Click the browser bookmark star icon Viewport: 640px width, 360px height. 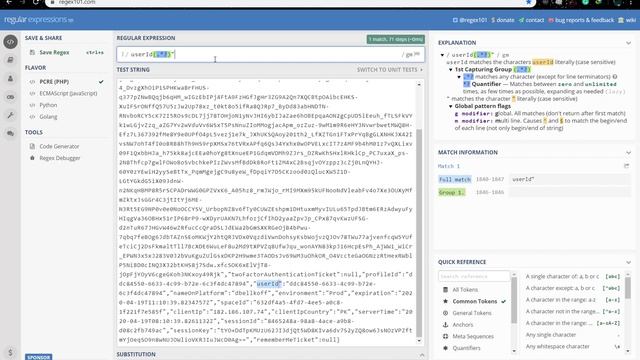coord(529,2)
